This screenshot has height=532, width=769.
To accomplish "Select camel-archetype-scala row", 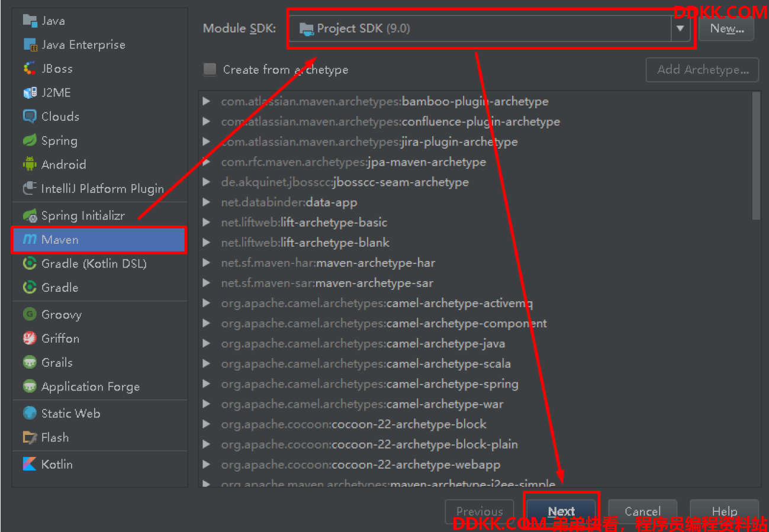I will (475, 363).
